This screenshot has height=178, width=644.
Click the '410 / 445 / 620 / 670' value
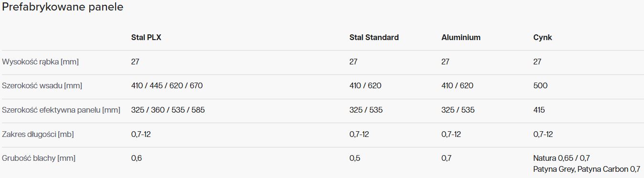[x=167, y=86]
